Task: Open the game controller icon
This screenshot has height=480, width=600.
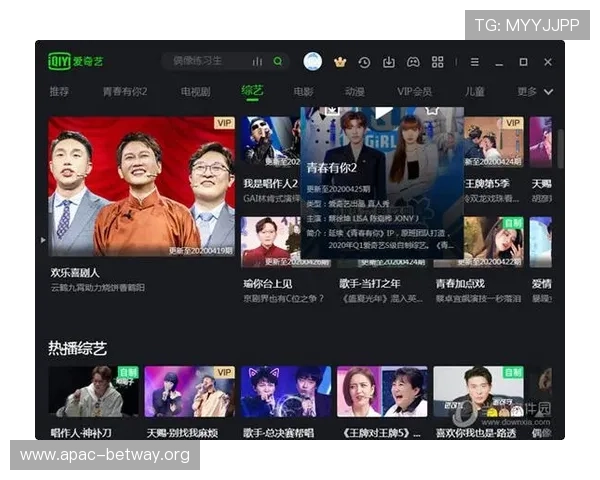Action: point(413,62)
